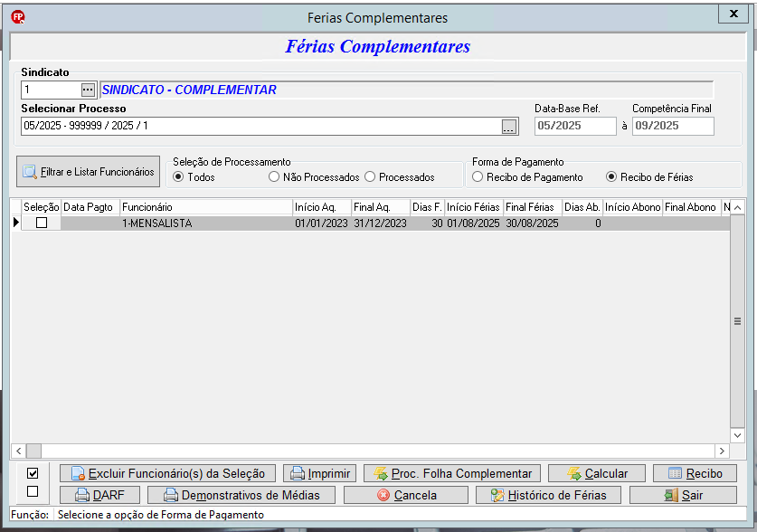Screen dimensions: 757x532
Task: Select the Todos radio option
Action: (x=194, y=177)
